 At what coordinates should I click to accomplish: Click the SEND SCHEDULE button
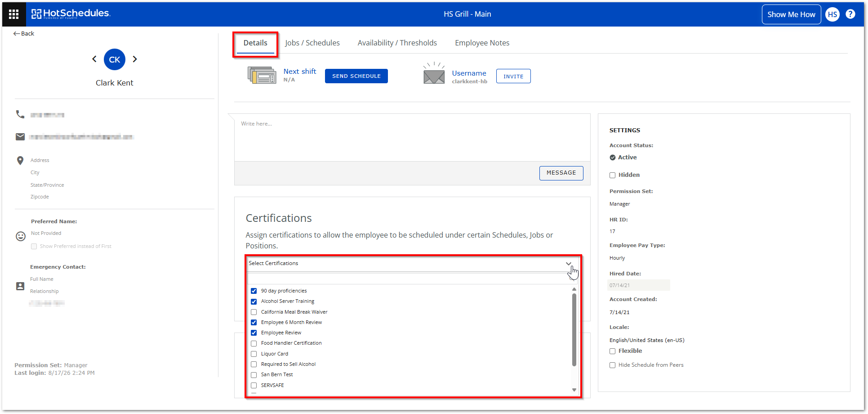point(356,76)
